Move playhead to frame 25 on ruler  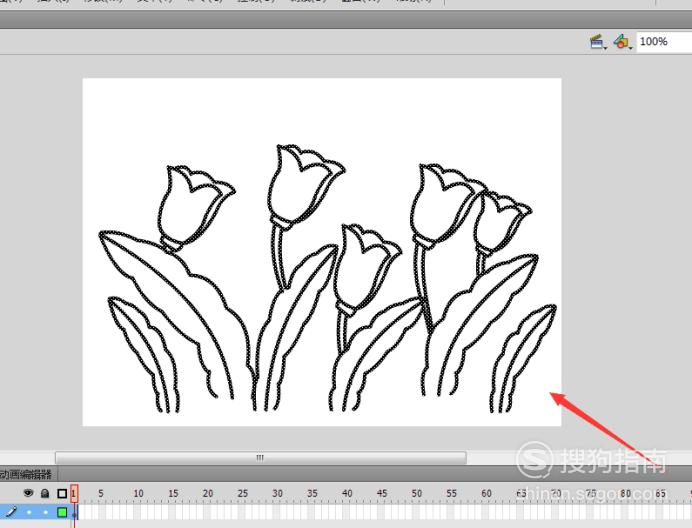(x=242, y=493)
